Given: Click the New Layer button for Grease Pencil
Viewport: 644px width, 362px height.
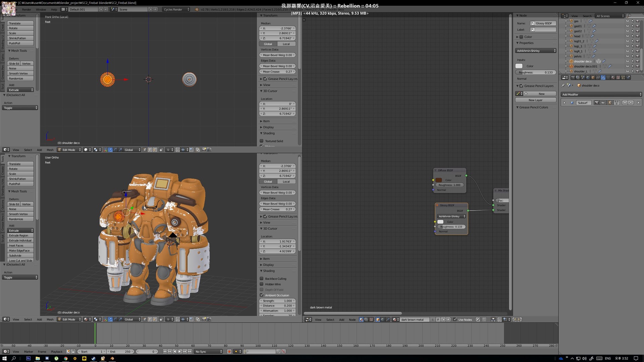Looking at the screenshot, I should [535, 100].
